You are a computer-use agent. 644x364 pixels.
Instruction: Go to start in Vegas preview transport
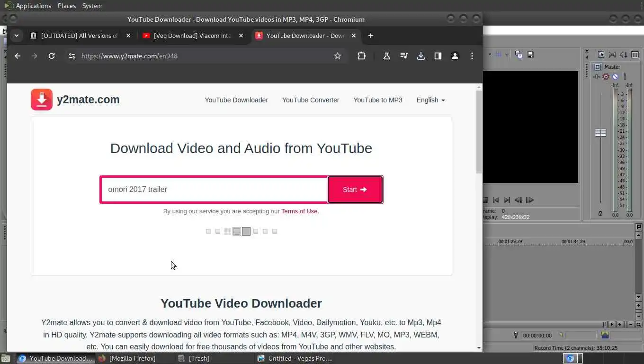point(496,200)
